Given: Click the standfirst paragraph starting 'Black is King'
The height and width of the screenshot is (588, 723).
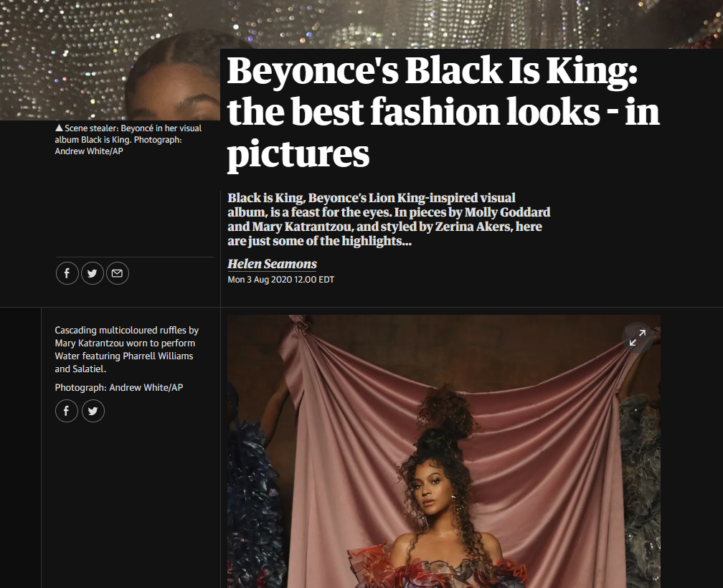Looking at the screenshot, I should pos(389,219).
